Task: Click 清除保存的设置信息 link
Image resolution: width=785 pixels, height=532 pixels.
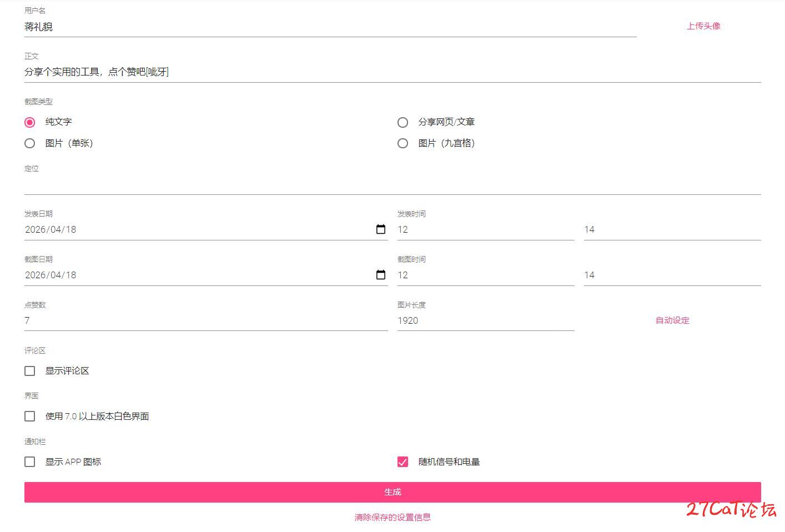Action: (392, 518)
